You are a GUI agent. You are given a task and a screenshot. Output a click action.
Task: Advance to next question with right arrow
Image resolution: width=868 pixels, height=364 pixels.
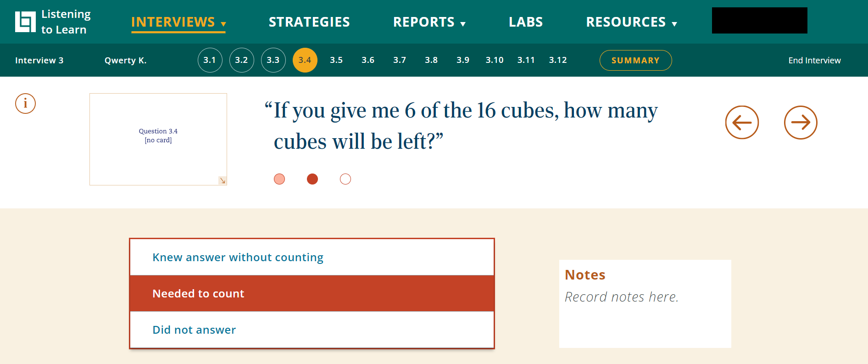point(800,123)
